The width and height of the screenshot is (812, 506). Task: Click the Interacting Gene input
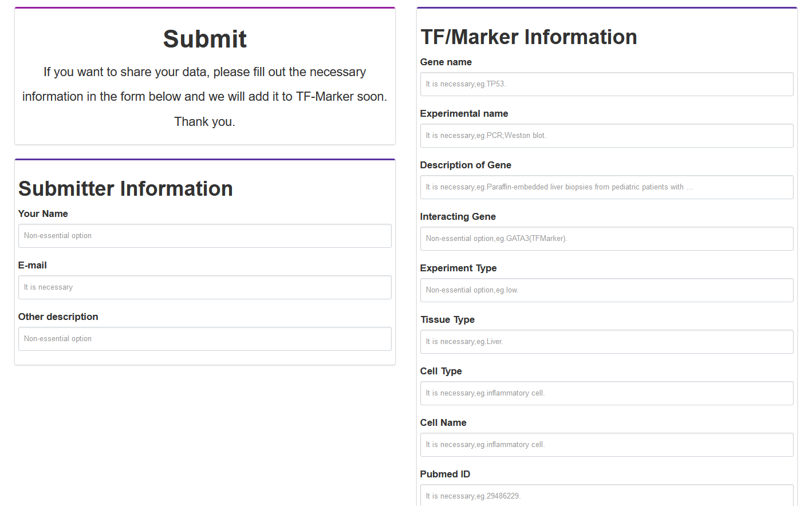click(x=606, y=239)
